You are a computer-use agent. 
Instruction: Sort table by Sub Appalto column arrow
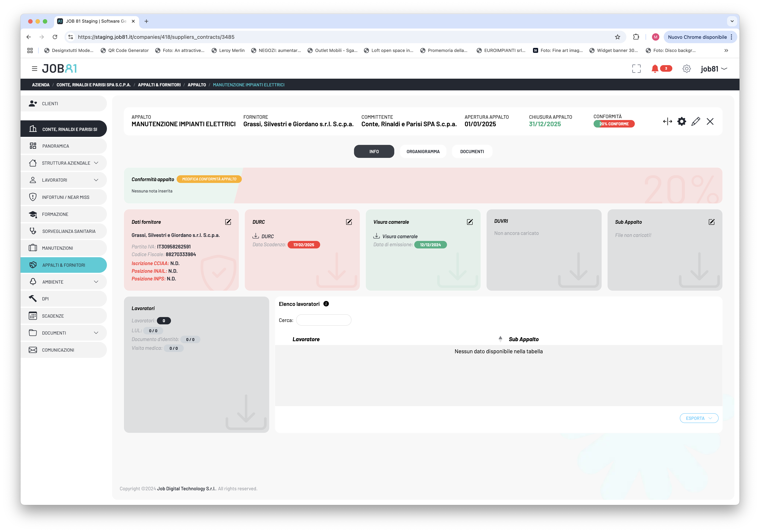500,339
